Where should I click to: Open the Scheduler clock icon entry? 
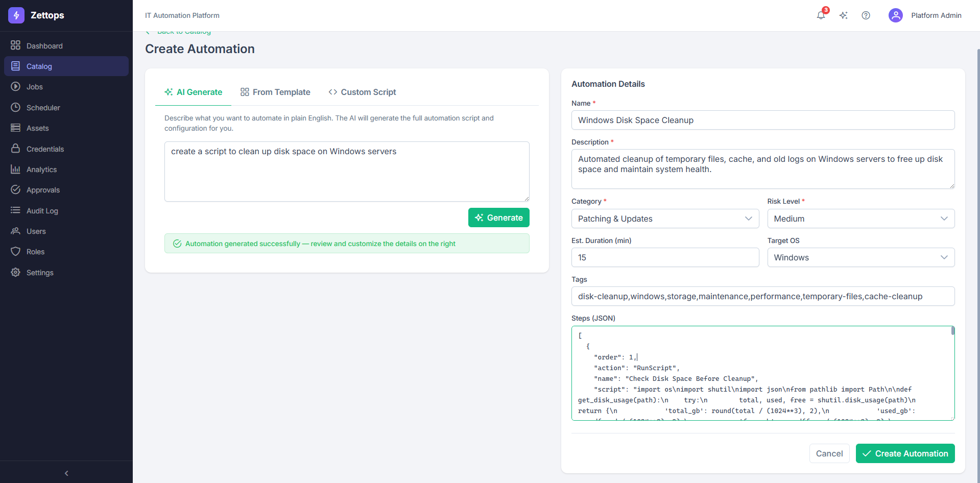[x=66, y=108]
